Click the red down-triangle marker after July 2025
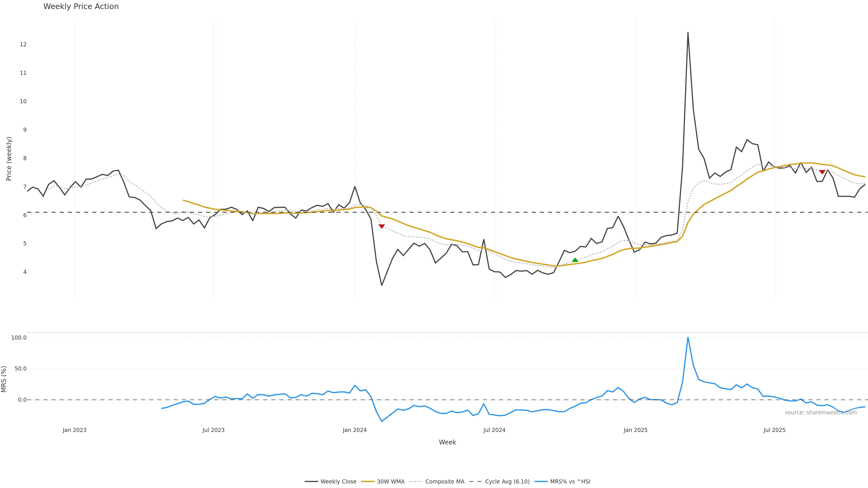 tap(822, 172)
